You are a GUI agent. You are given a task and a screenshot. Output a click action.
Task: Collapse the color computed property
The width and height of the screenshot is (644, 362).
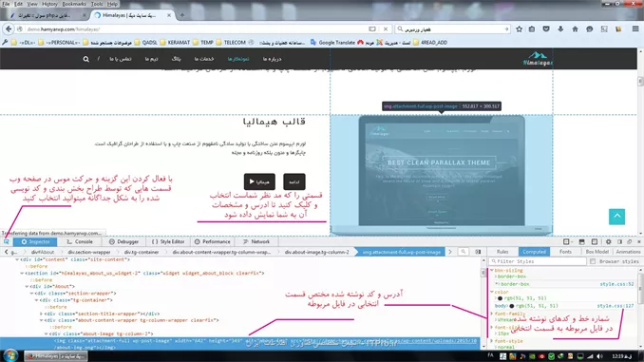492,292
